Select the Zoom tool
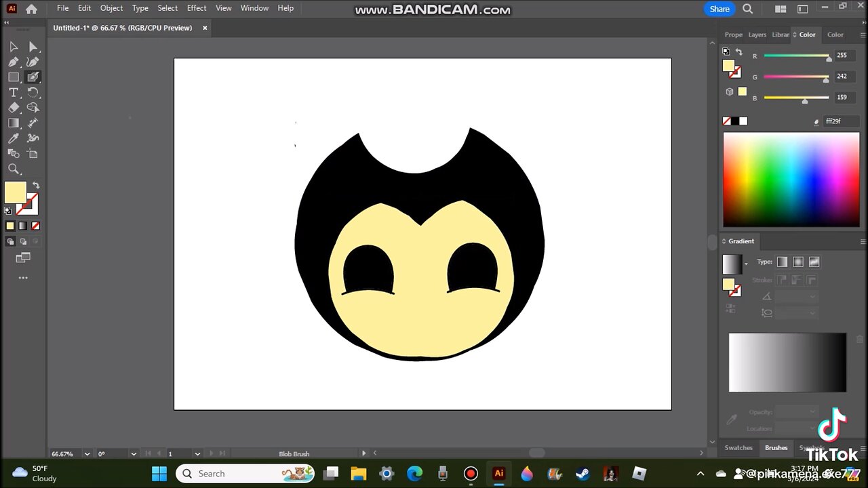This screenshot has height=488, width=868. pyautogui.click(x=14, y=169)
